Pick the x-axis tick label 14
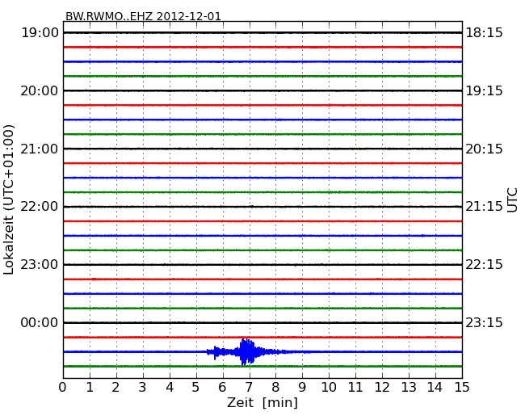This screenshot has height=420, width=525. pos(435,387)
